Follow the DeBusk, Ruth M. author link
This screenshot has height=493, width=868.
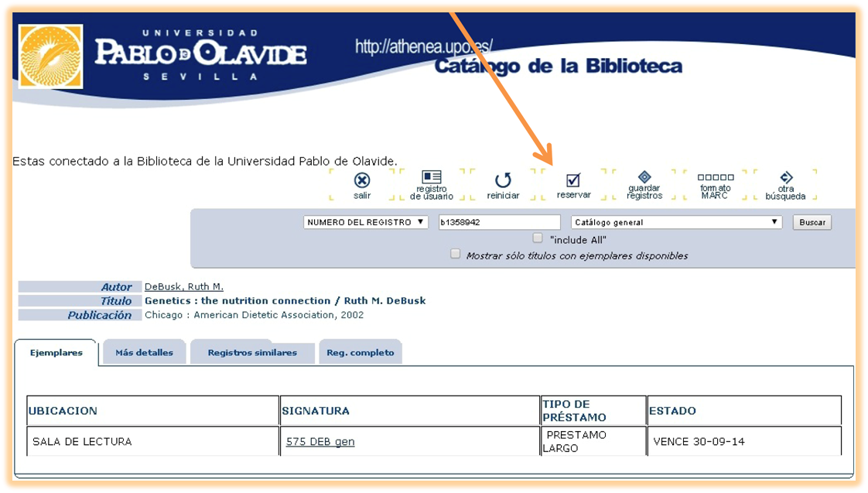tap(184, 286)
